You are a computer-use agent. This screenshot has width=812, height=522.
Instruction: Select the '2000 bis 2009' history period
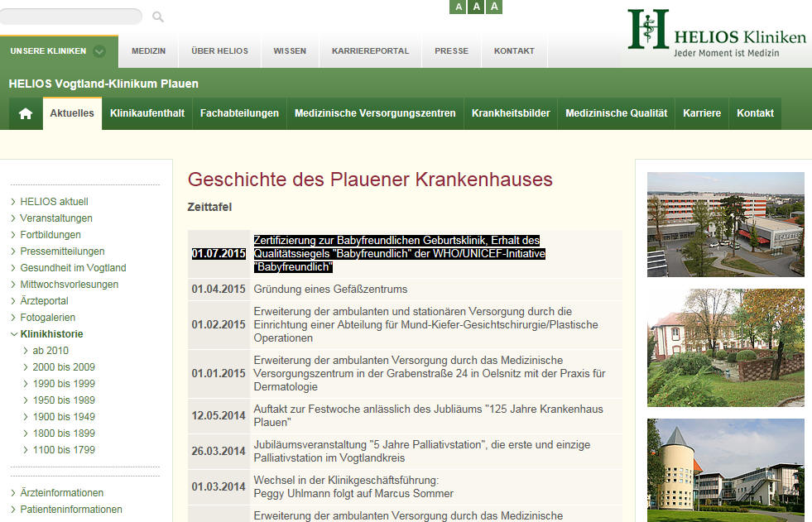(x=64, y=367)
